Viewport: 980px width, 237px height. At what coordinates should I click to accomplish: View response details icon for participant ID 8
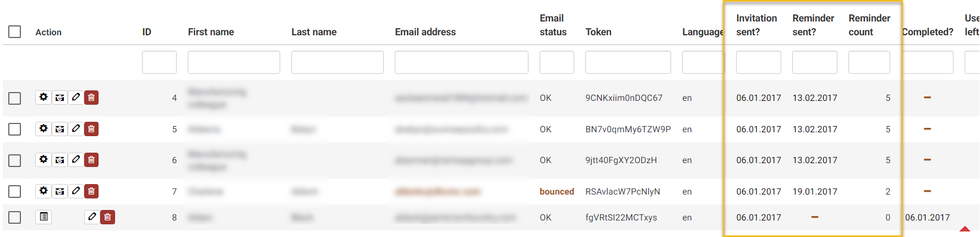(x=43, y=217)
